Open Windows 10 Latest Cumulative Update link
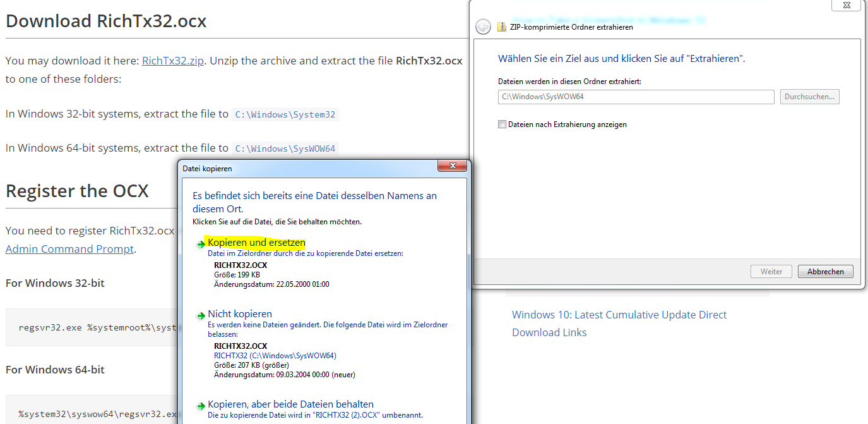The image size is (868, 424). [x=619, y=324]
